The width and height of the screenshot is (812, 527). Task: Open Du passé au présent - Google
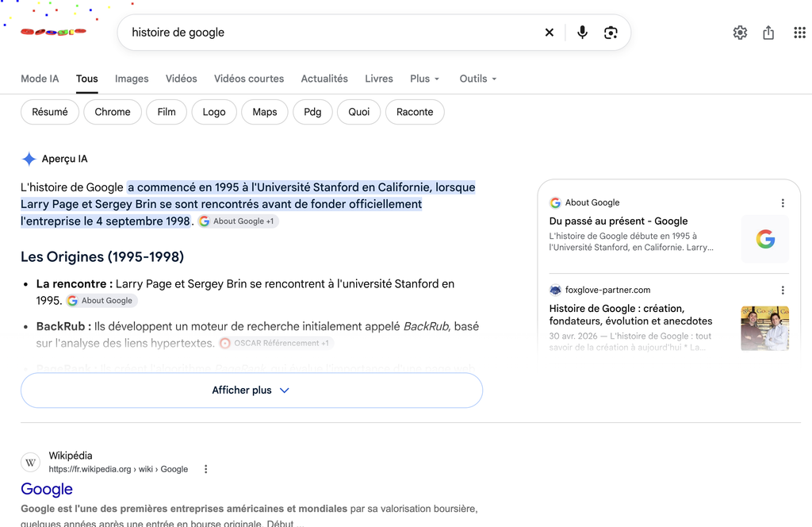619,221
